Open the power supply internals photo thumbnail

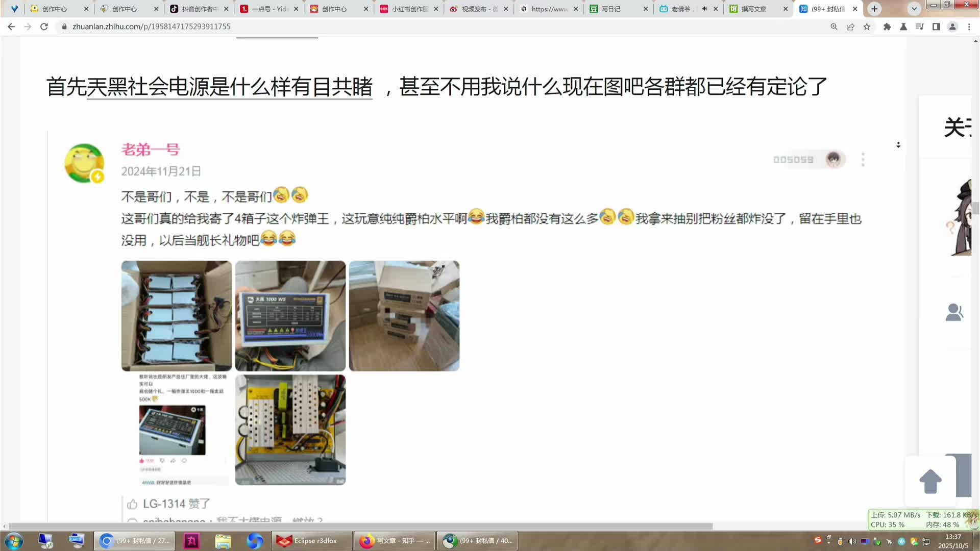coord(290,430)
